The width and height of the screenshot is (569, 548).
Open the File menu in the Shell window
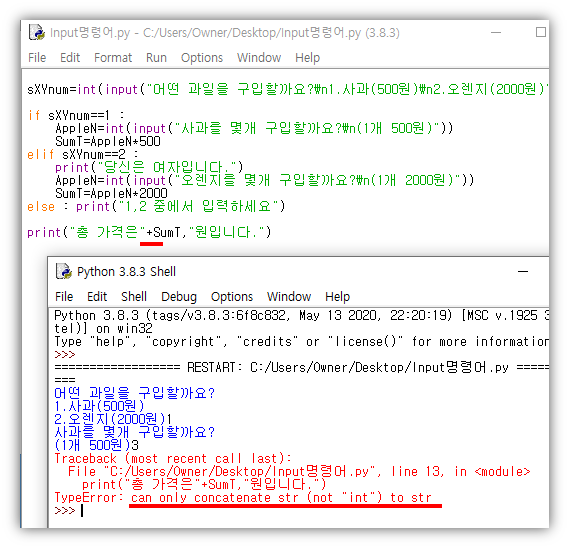(64, 297)
